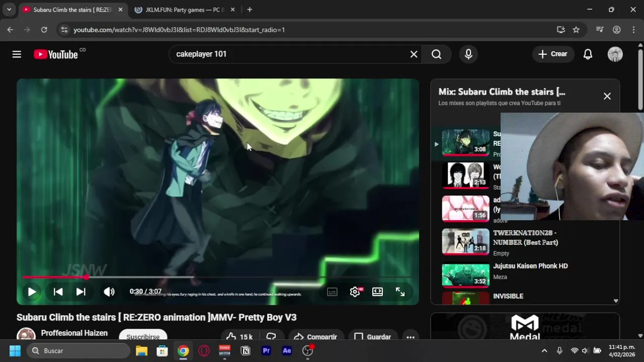Open File Explorer from taskbar
Viewport: 644px width, 362px height.
click(141, 350)
